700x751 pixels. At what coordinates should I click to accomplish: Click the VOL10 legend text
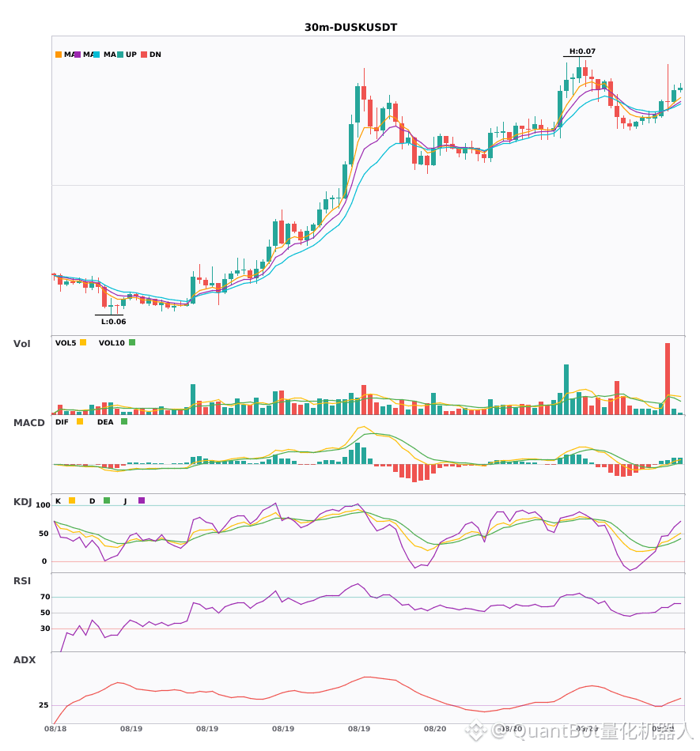click(112, 343)
